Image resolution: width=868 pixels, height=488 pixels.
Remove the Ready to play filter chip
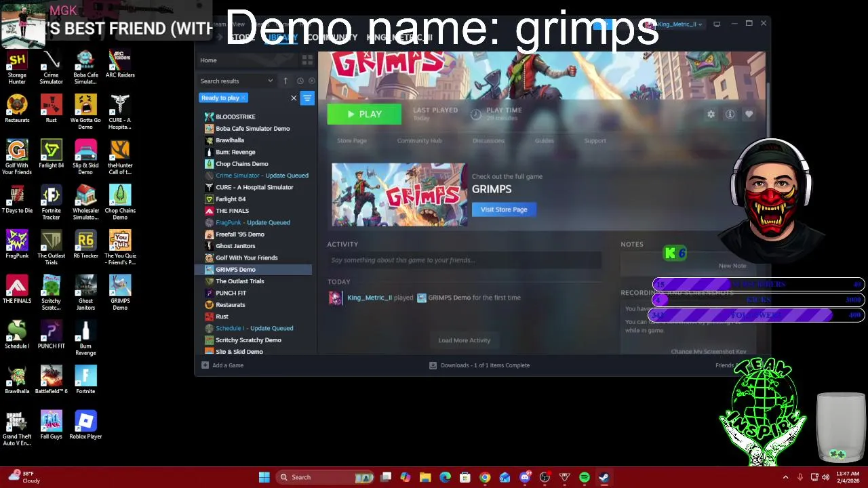243,98
